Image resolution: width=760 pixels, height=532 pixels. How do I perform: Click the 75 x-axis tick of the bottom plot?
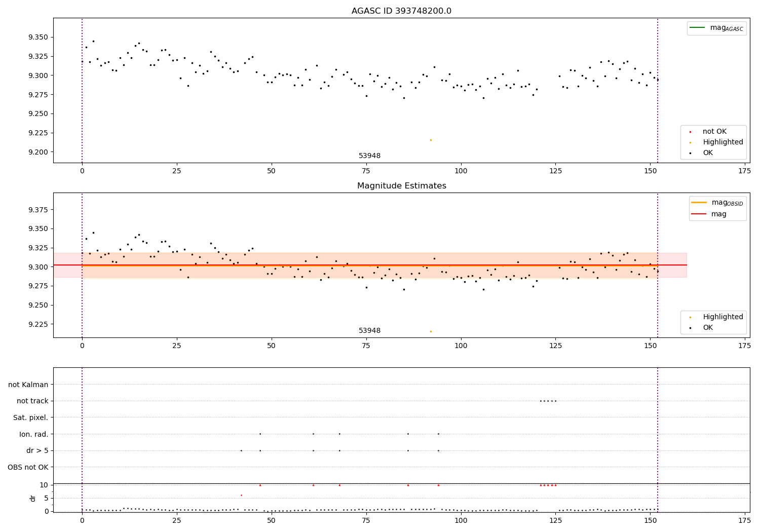366,521
